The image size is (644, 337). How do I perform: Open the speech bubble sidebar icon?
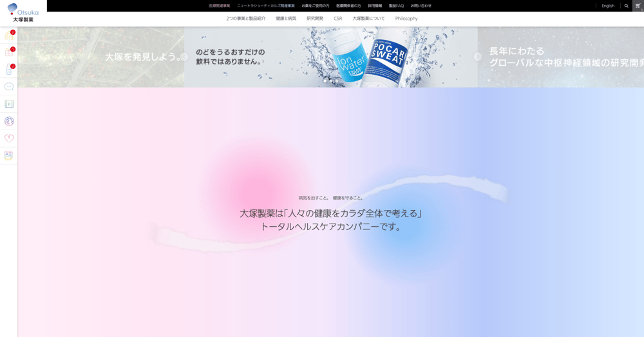(8, 87)
